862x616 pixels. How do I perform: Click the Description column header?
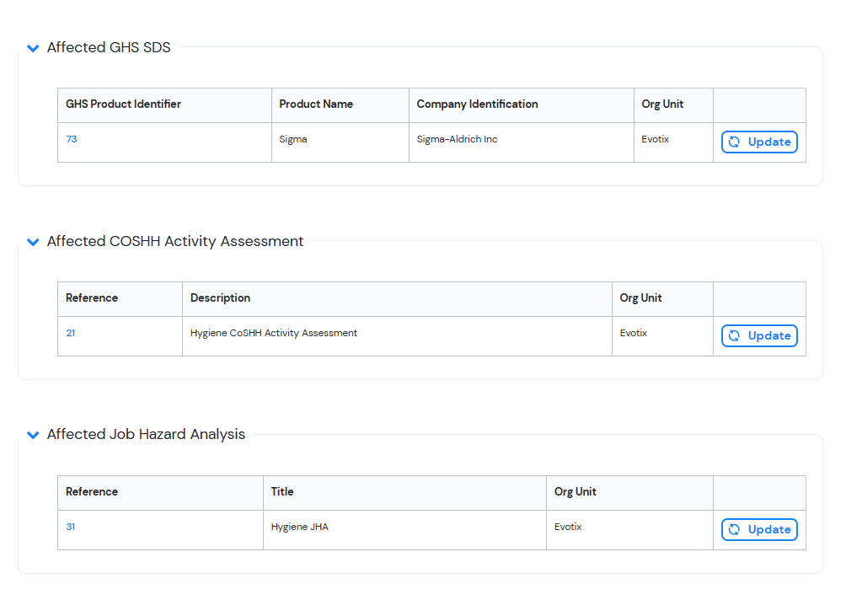(x=220, y=298)
